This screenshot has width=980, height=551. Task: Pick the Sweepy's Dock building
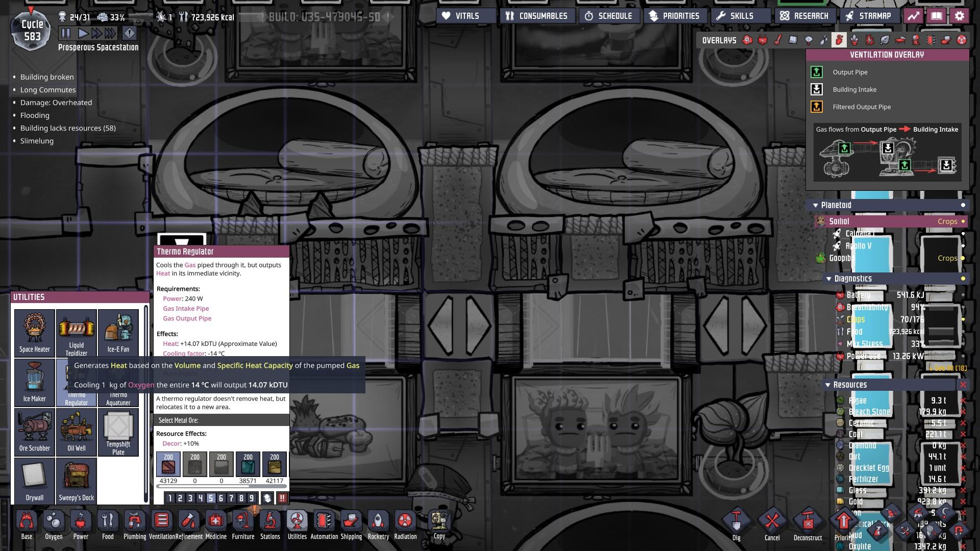[x=76, y=480]
